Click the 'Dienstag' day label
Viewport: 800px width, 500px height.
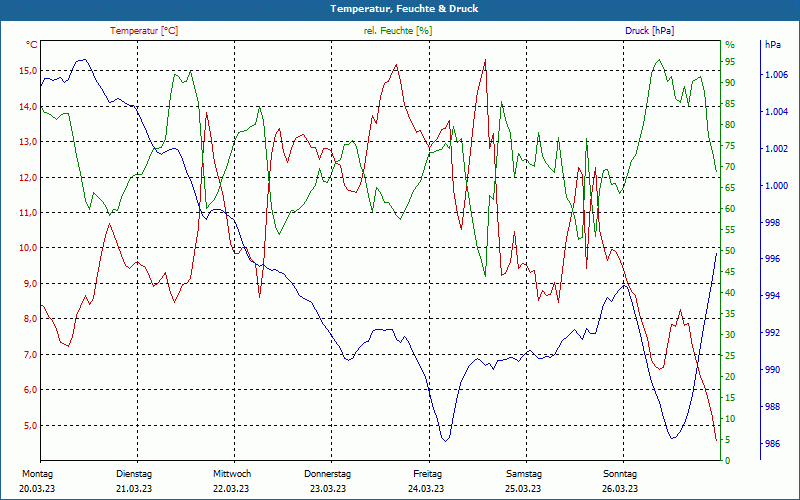point(134,474)
